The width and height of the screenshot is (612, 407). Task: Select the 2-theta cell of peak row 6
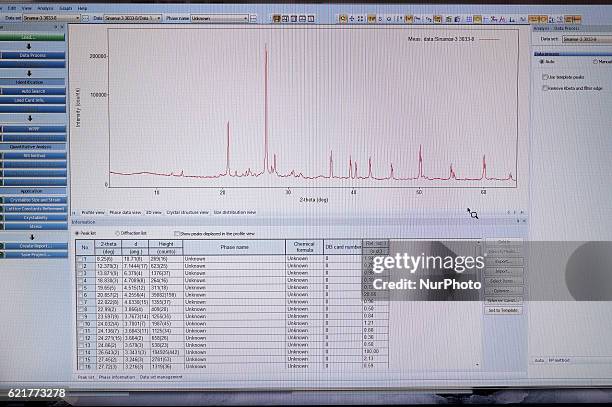(108, 295)
